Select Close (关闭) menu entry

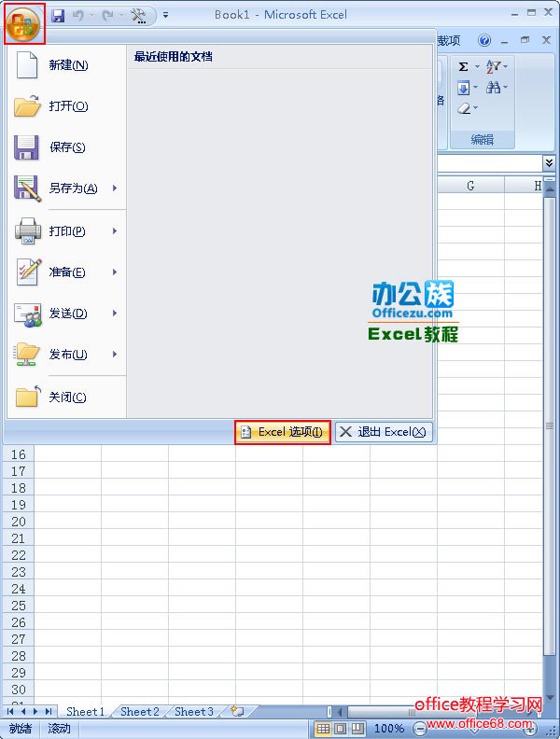[x=66, y=397]
